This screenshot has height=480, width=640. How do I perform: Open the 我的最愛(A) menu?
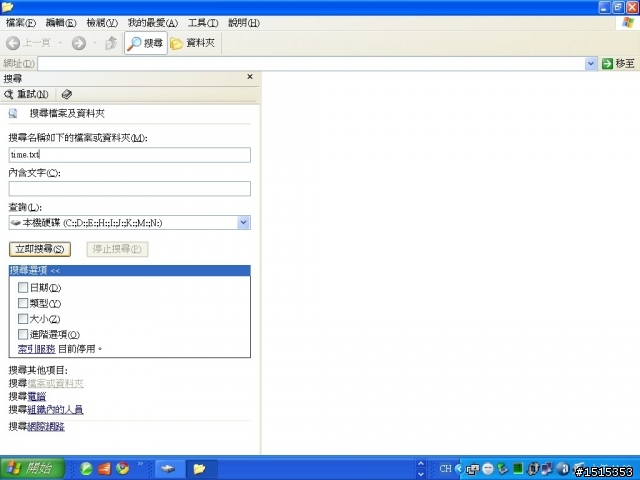tap(153, 23)
